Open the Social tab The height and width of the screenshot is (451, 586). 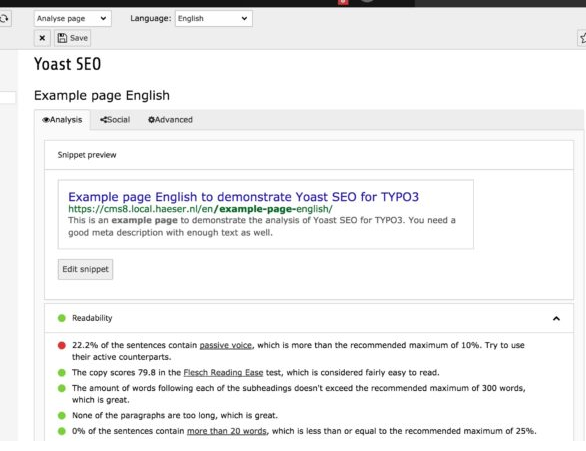pyautogui.click(x=115, y=120)
